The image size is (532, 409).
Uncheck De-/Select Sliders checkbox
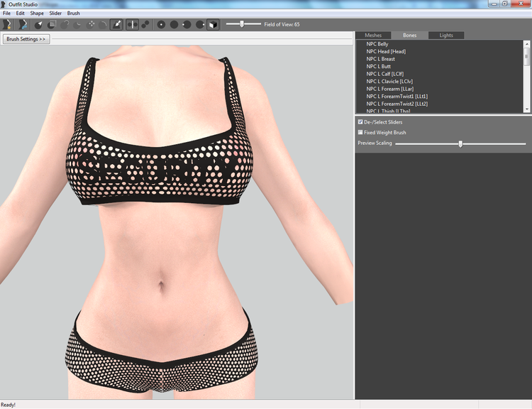[360, 121]
